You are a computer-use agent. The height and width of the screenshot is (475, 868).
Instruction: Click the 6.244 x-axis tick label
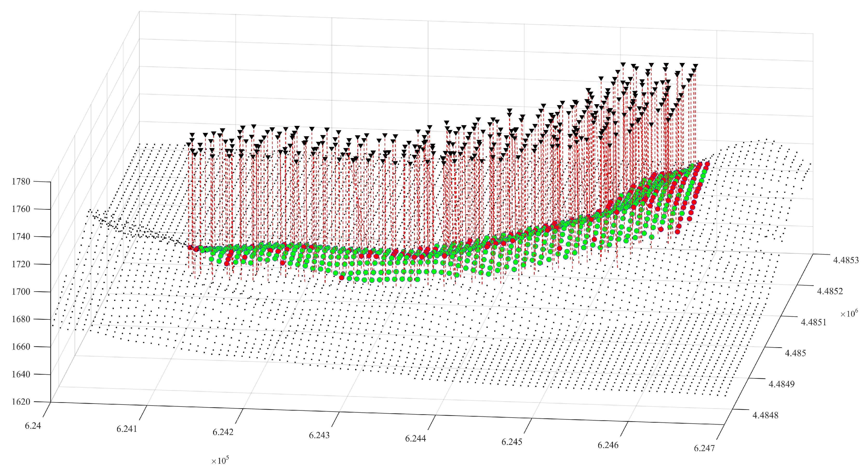(x=416, y=439)
